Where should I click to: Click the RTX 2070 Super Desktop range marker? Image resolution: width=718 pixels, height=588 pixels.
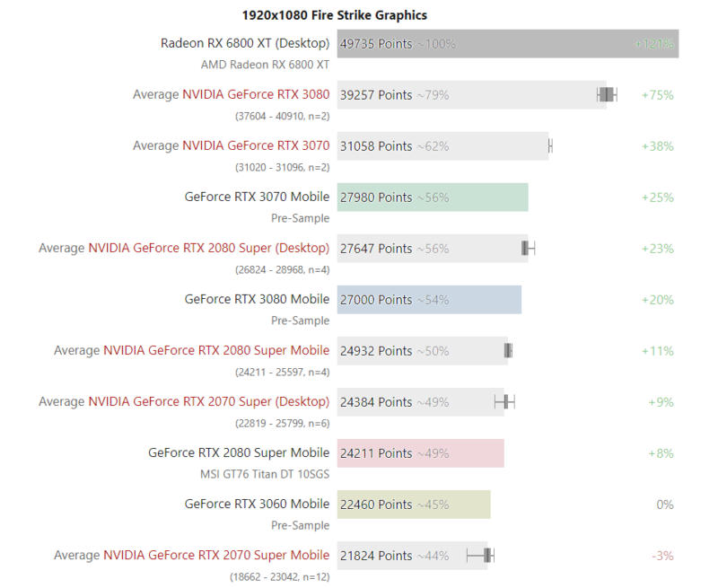[x=504, y=402]
